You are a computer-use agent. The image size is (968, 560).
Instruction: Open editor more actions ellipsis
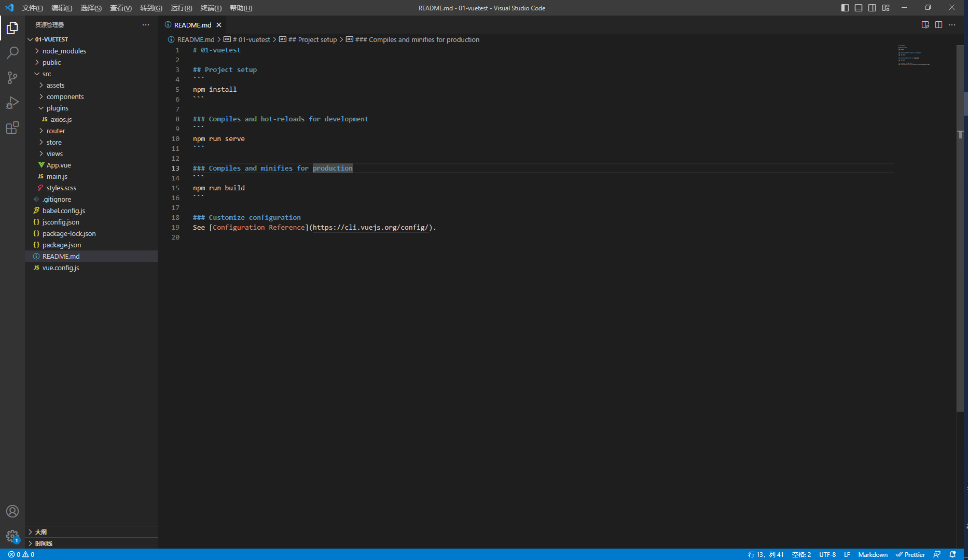pos(952,25)
